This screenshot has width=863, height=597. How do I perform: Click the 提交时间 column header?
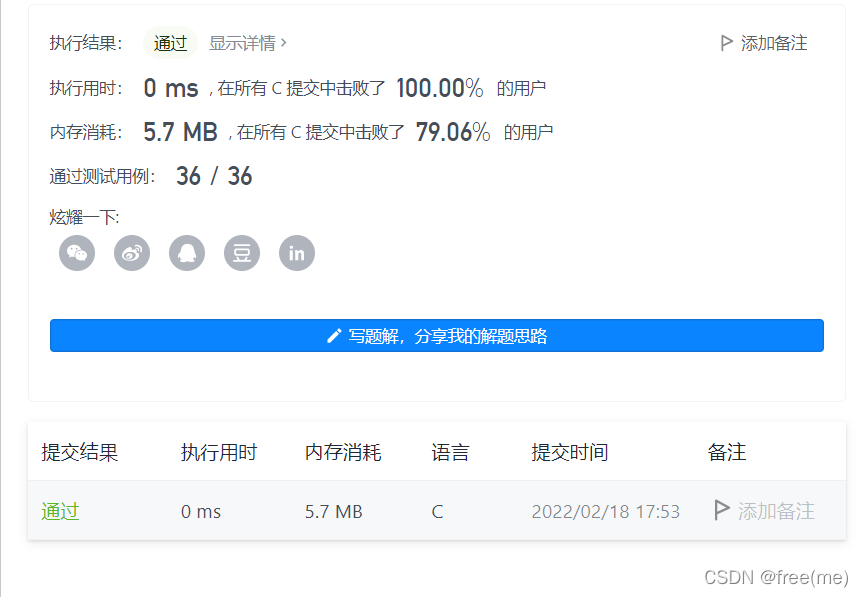tap(570, 452)
